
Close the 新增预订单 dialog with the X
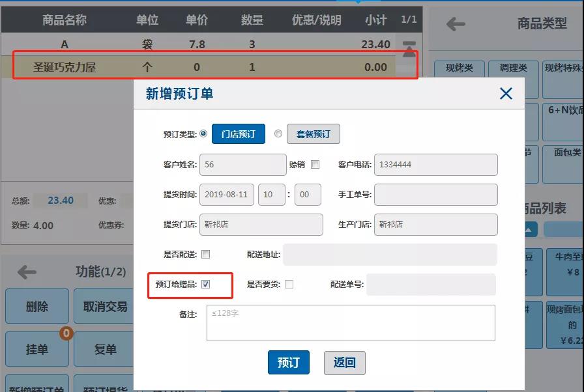(506, 93)
